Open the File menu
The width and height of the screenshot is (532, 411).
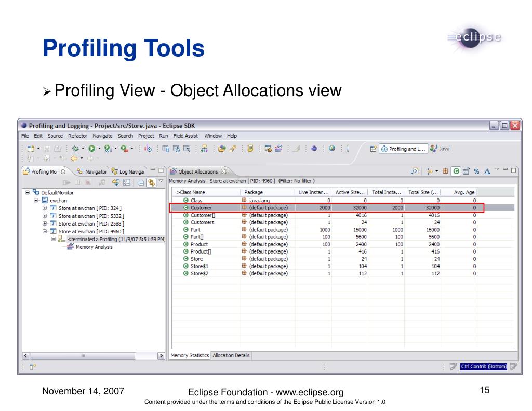tap(25, 136)
